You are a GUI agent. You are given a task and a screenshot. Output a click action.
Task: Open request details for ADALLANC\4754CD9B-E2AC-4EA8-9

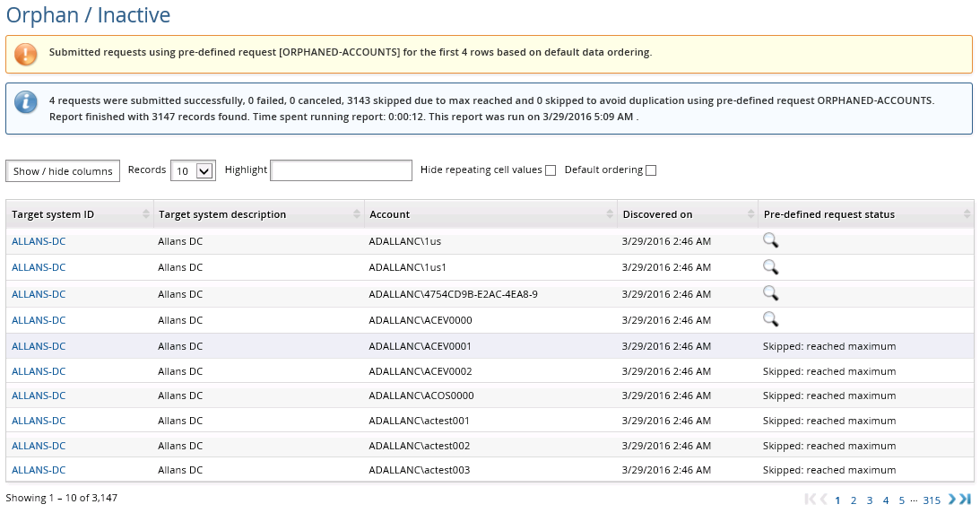(x=770, y=292)
